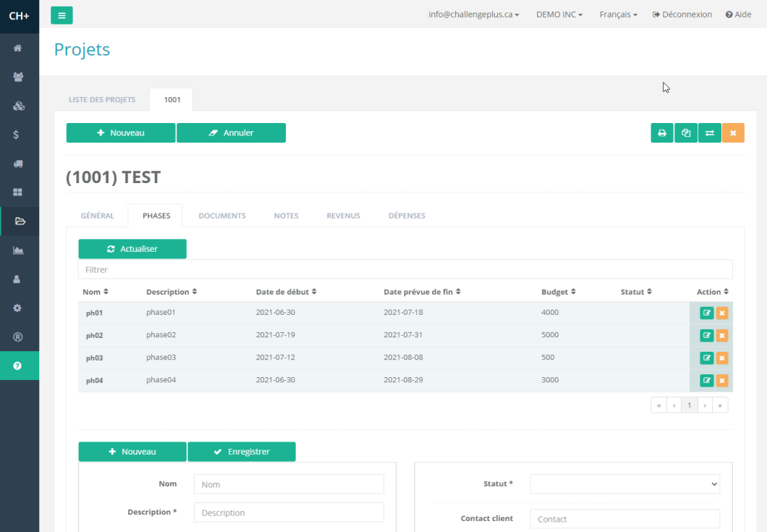The height and width of the screenshot is (532, 767).
Task: Open the truck icon in the sidebar
Action: click(19, 164)
